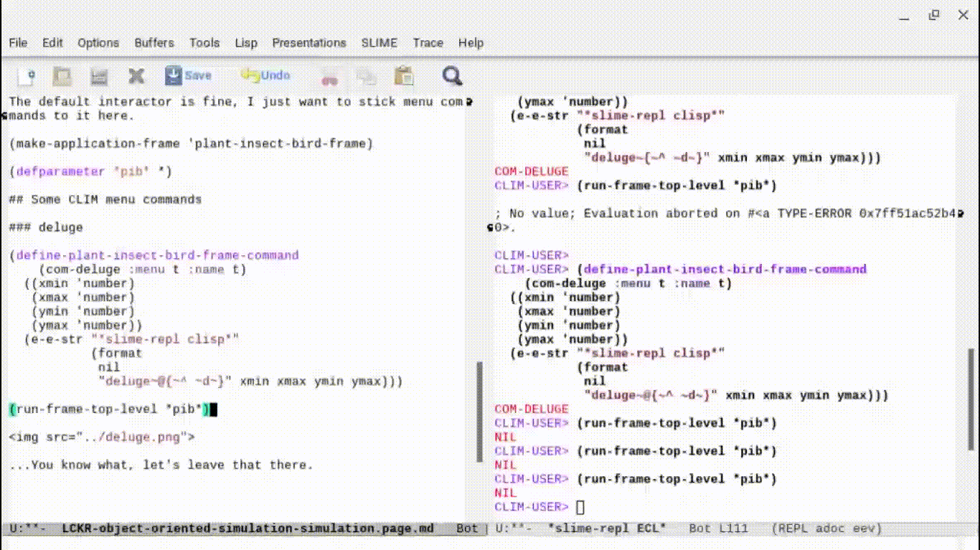This screenshot has width=980, height=550.
Task: Open the File menu
Action: point(18,43)
